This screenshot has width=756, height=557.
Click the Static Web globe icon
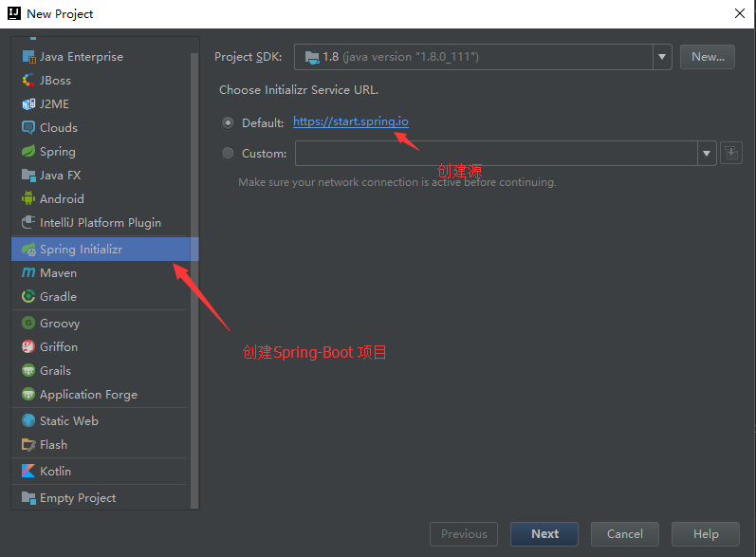tap(28, 420)
